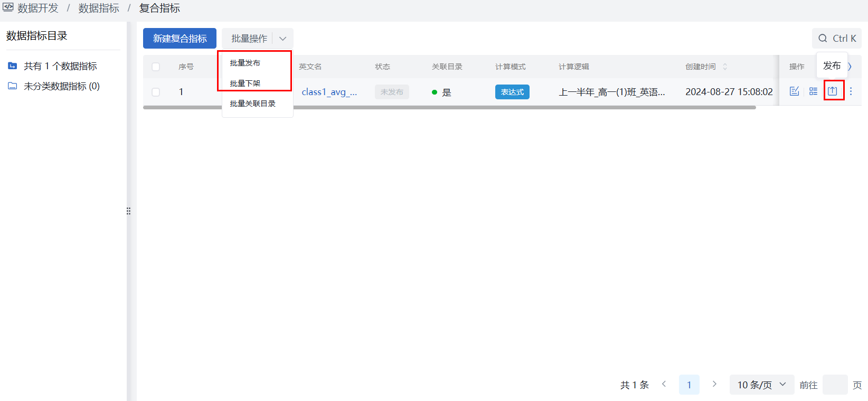Click the 数据指标目录 sidebar title
The image size is (868, 401).
click(37, 36)
